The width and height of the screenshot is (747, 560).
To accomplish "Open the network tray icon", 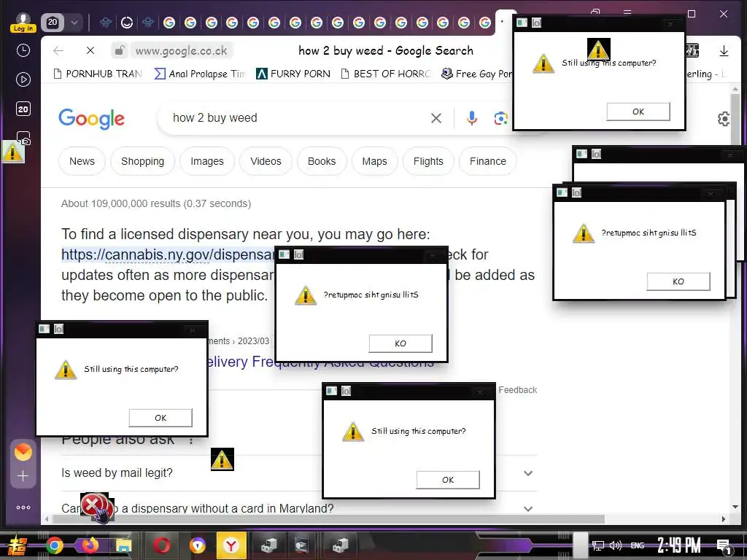I will 598,545.
